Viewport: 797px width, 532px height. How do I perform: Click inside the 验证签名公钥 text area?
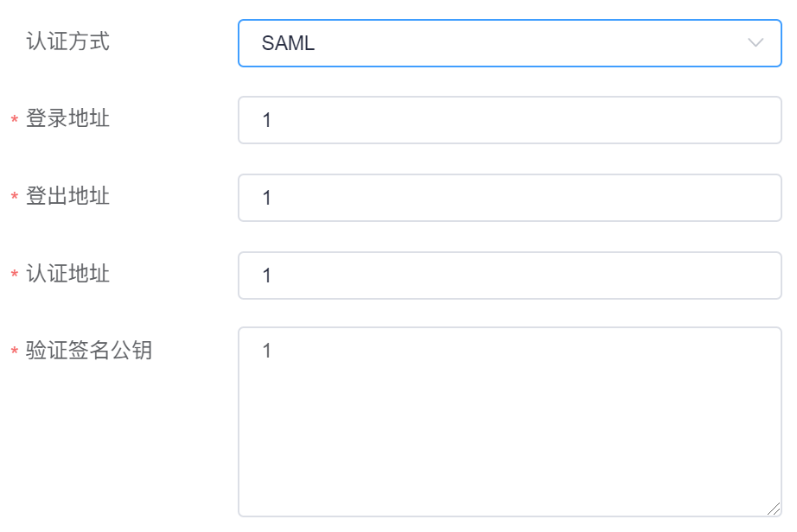click(509, 422)
